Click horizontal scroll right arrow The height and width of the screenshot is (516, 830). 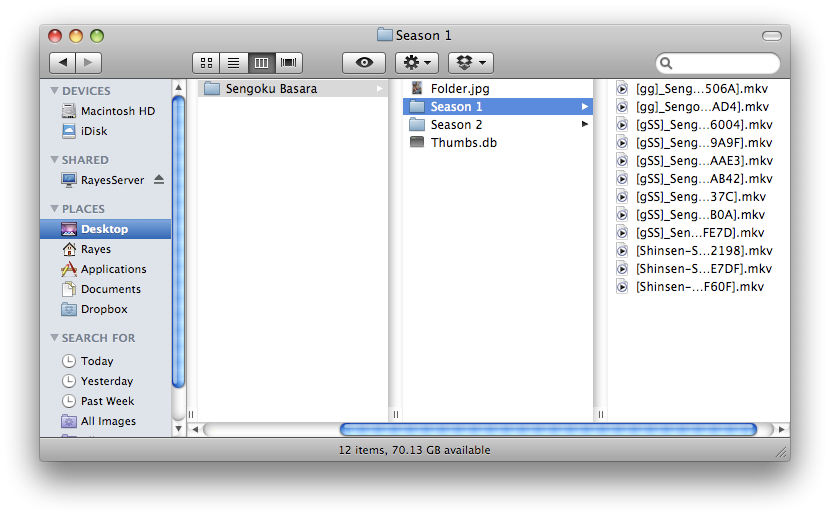click(782, 429)
